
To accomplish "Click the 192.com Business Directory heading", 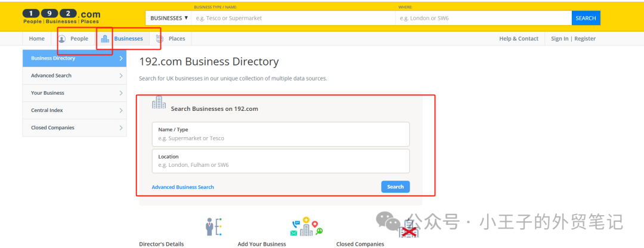I will 209,62.
